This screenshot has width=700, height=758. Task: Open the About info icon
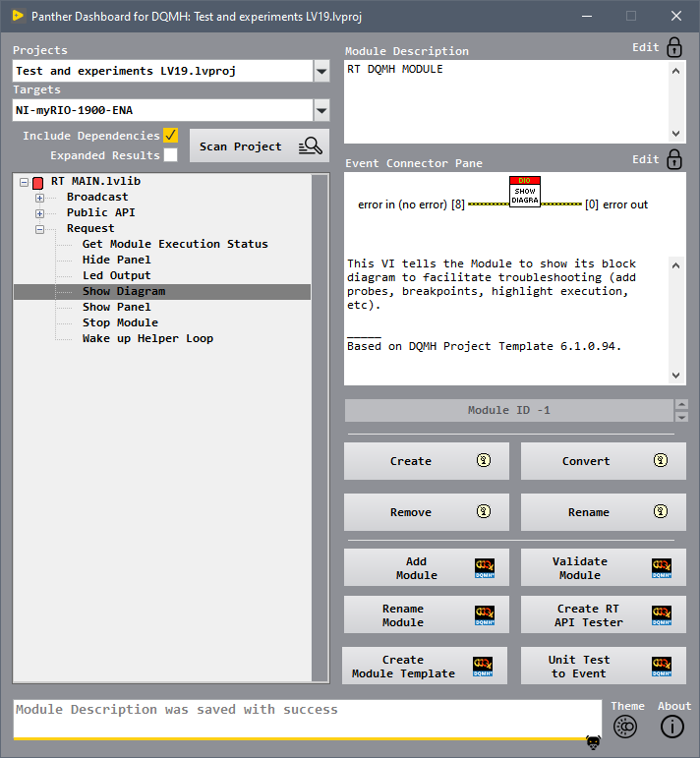tap(672, 727)
